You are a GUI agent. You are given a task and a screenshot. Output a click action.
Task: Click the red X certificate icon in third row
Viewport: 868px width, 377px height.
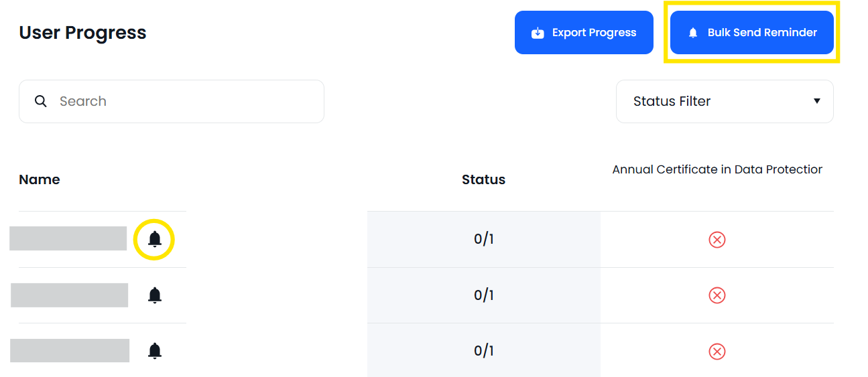pyautogui.click(x=717, y=351)
